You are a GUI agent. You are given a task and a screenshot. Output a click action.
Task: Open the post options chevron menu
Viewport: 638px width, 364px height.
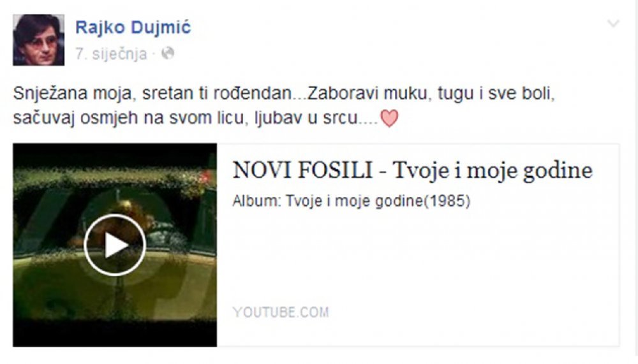[x=613, y=23]
